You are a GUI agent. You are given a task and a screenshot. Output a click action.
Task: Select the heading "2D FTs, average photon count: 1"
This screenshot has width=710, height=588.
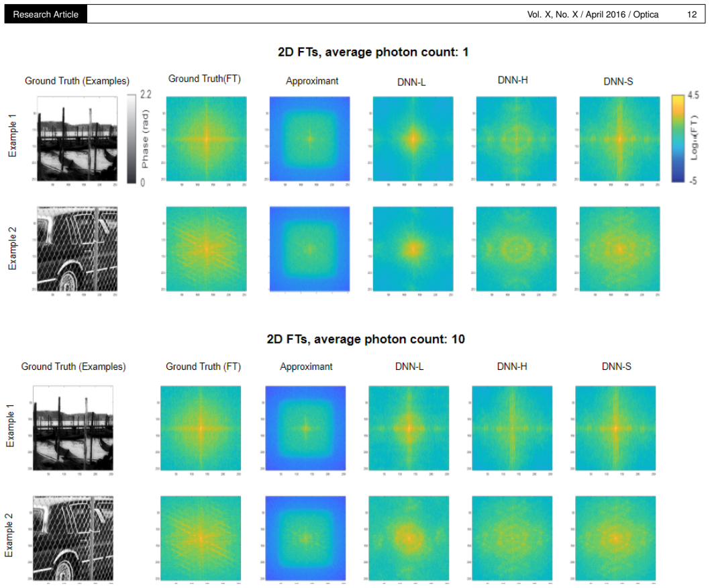(x=373, y=52)
